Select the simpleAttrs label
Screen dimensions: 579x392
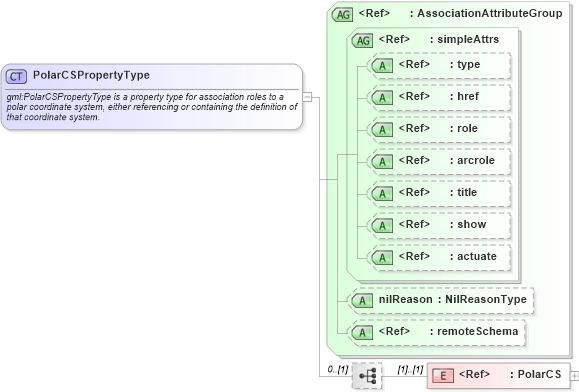pyautogui.click(x=468, y=39)
